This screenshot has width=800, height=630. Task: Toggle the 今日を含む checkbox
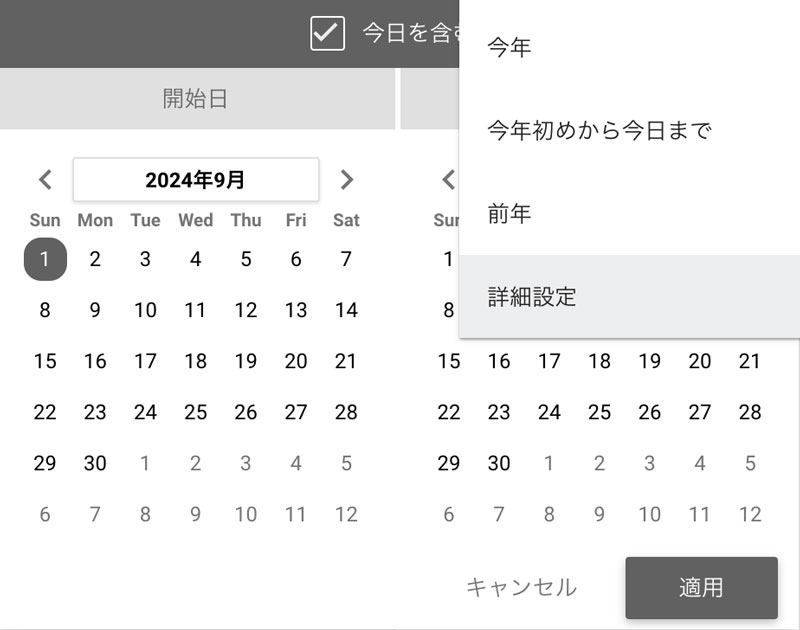tap(327, 34)
